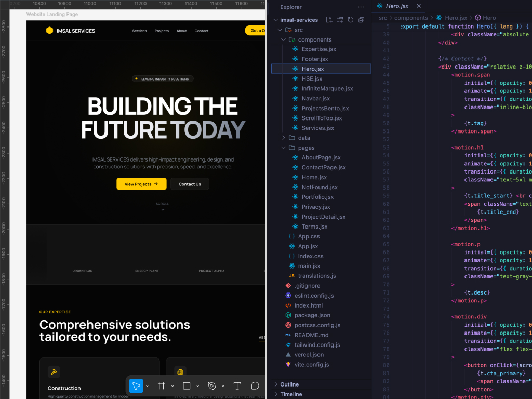This screenshot has width=532, height=399.
Task: Close the Hero.jsx editor tab
Action: pyautogui.click(x=417, y=6)
